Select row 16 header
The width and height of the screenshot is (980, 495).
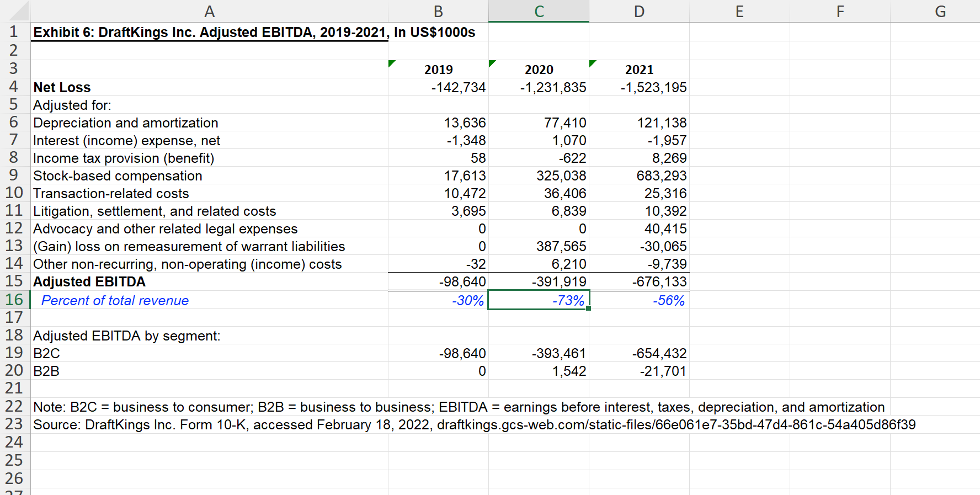click(x=15, y=300)
